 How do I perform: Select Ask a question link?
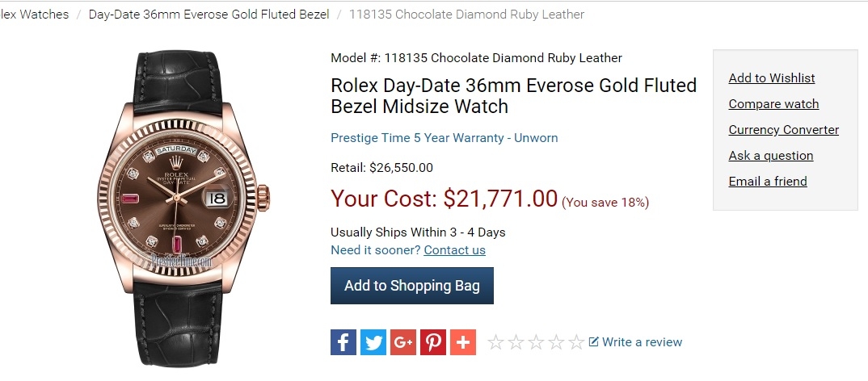point(770,156)
